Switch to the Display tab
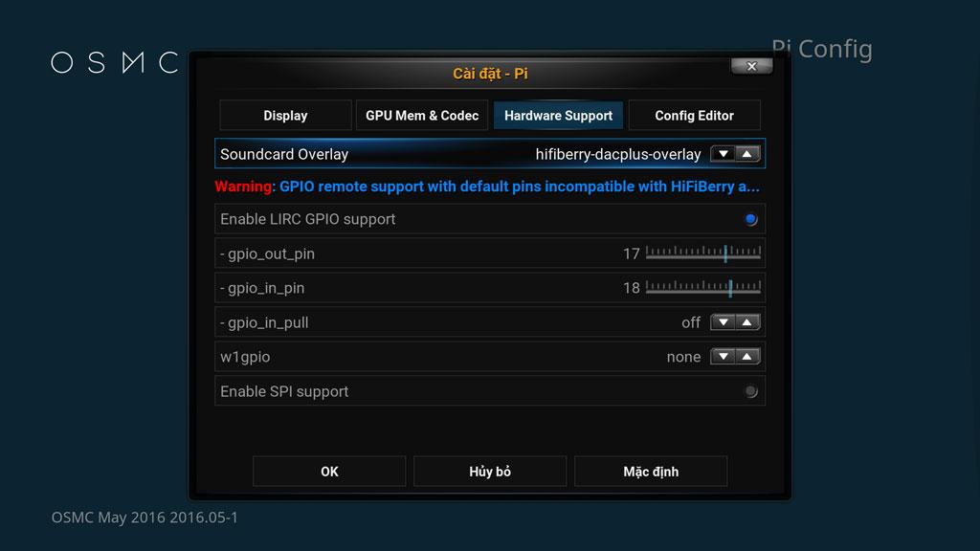The height and width of the screenshot is (551, 980). [x=285, y=115]
